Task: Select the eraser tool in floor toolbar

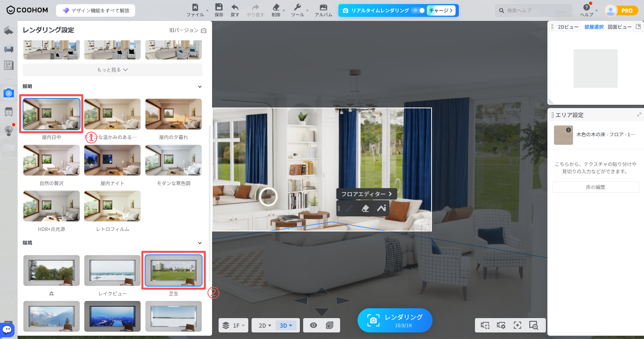Action: pyautogui.click(x=365, y=208)
